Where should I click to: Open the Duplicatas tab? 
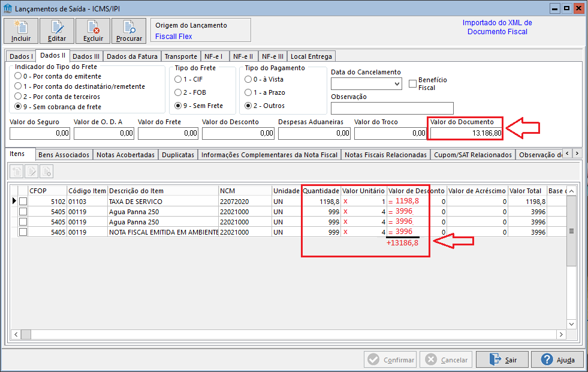point(178,155)
